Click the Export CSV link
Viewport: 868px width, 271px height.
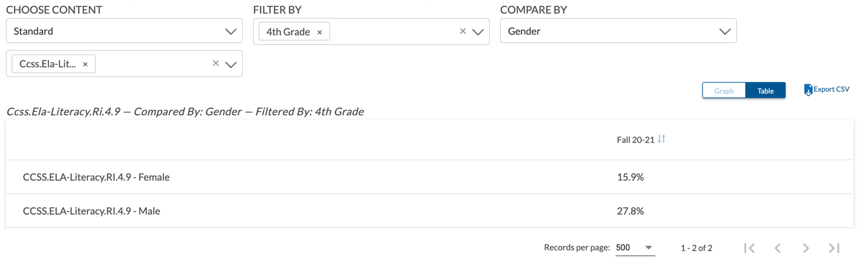pyautogui.click(x=832, y=89)
